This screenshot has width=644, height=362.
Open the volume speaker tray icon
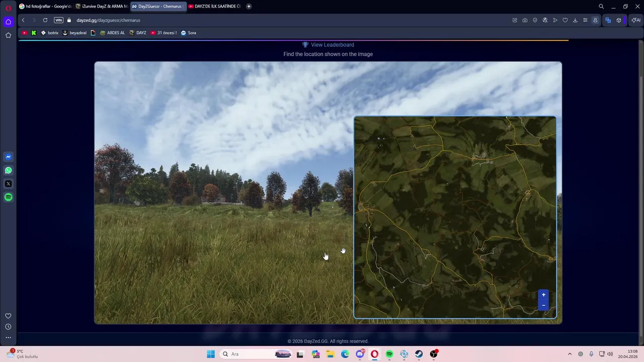pos(610,354)
